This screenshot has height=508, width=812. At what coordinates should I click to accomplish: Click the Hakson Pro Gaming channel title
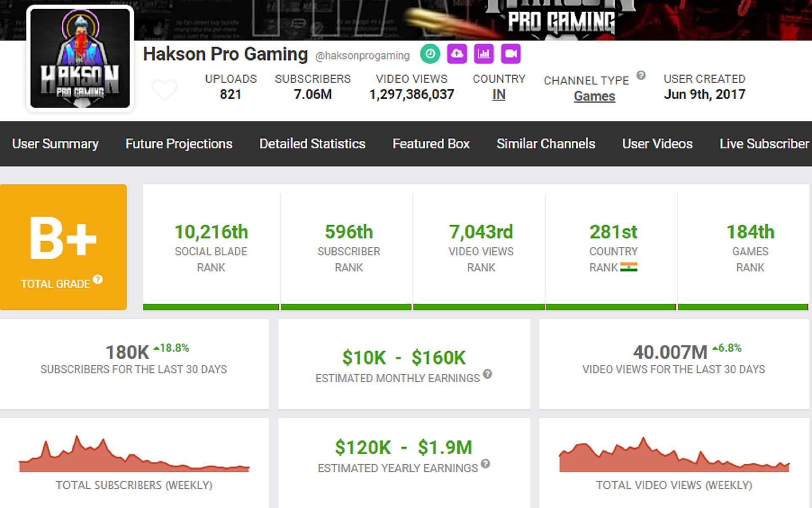(x=225, y=54)
